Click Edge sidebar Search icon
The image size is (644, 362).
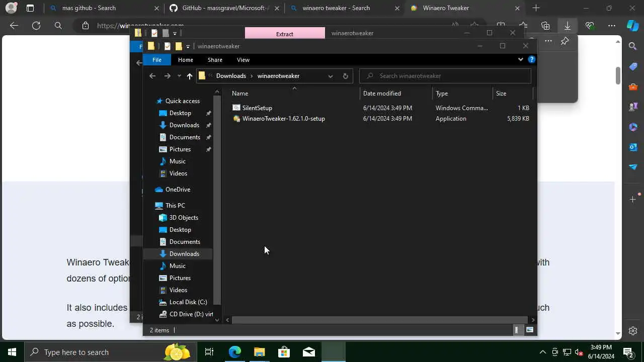pos(633,46)
